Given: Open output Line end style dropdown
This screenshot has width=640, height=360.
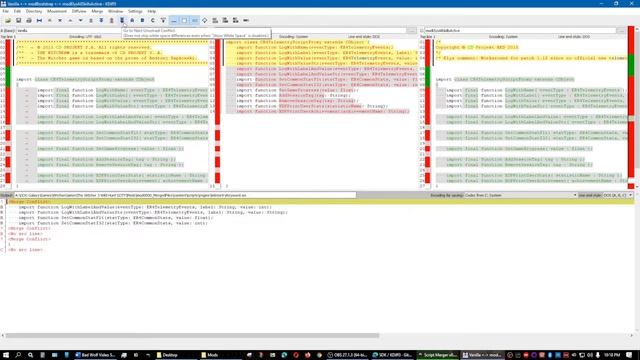Looking at the screenshot, I should tap(618, 195).
